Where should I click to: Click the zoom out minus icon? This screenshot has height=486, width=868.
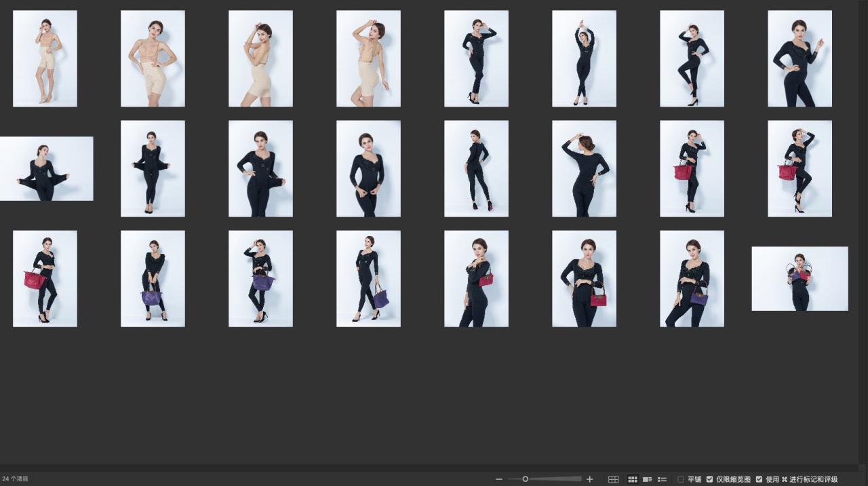tap(499, 479)
